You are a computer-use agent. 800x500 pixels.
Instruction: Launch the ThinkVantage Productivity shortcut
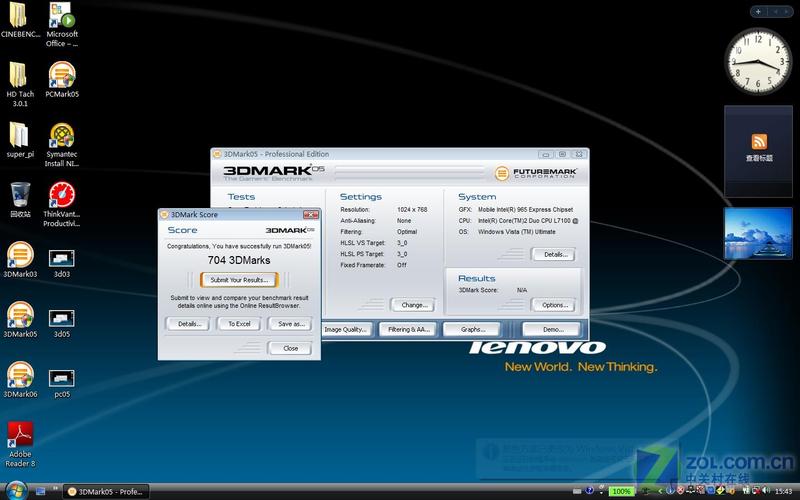pyautogui.click(x=62, y=204)
